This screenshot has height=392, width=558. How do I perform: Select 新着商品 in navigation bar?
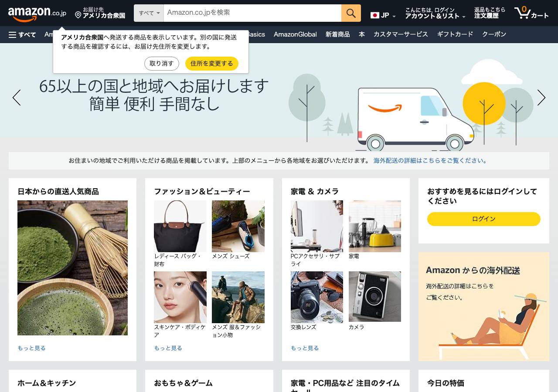click(337, 34)
